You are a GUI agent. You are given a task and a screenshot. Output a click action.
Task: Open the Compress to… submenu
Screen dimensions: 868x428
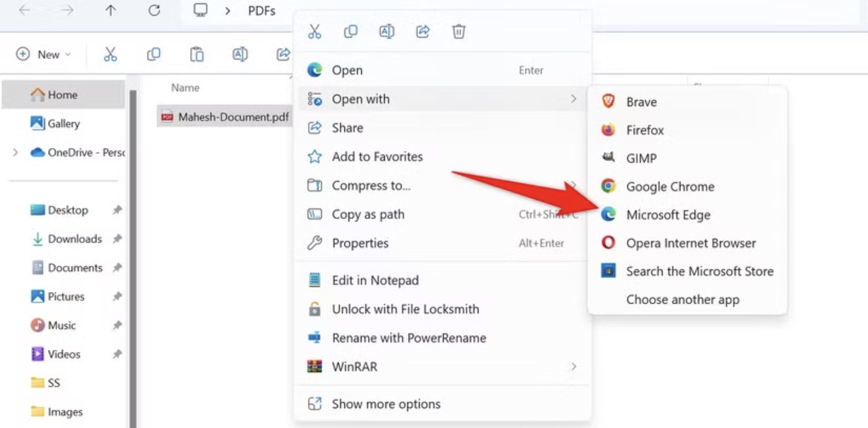point(442,186)
